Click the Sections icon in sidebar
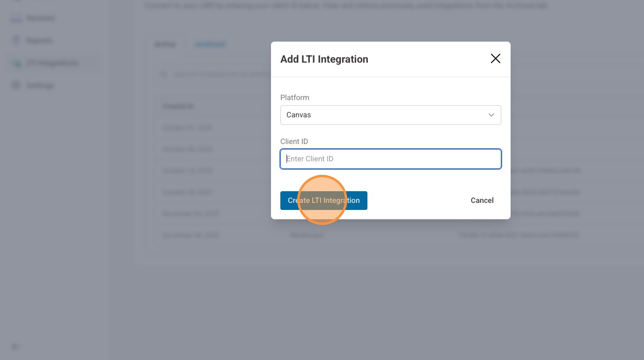This screenshot has width=644, height=360. [16, 19]
